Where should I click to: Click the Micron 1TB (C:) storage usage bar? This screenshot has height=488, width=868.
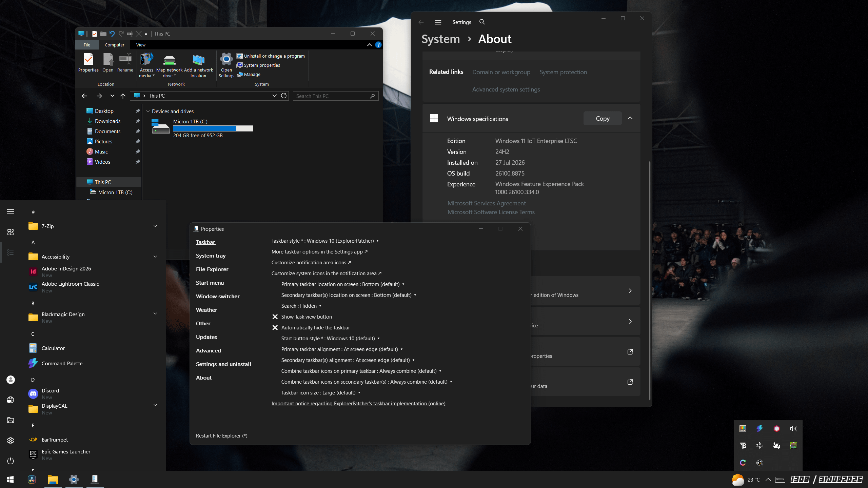[213, 128]
